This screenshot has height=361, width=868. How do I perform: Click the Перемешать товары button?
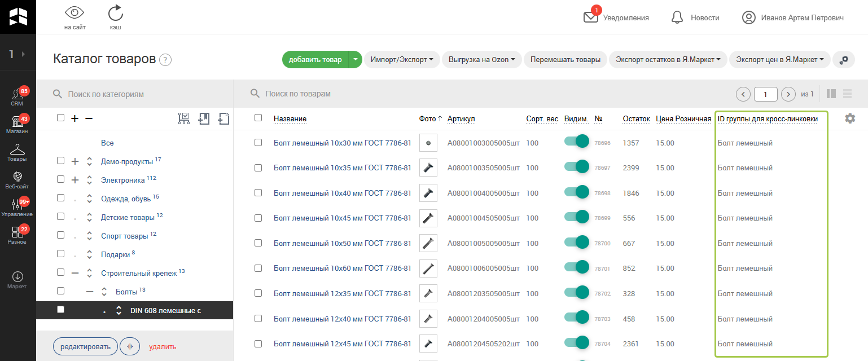(x=565, y=60)
